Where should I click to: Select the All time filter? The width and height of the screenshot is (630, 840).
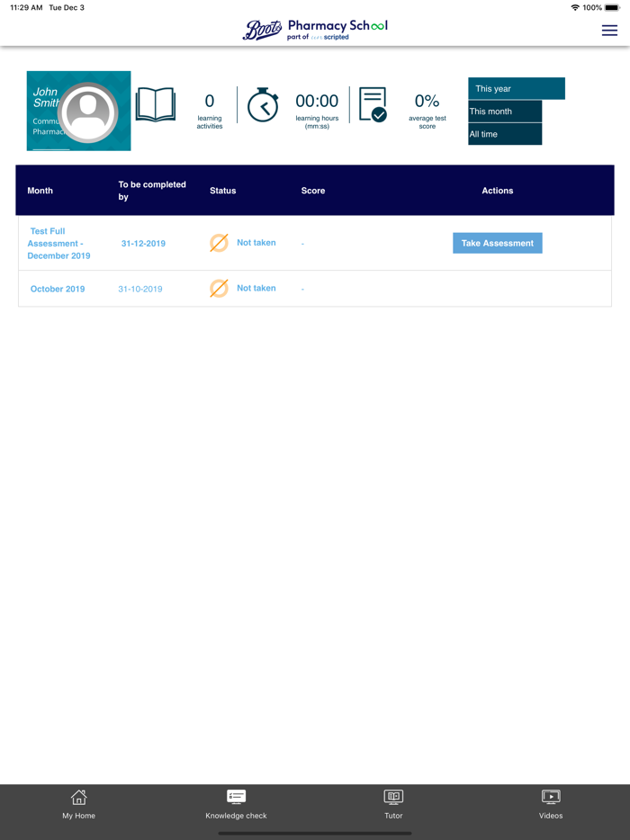[x=505, y=134]
